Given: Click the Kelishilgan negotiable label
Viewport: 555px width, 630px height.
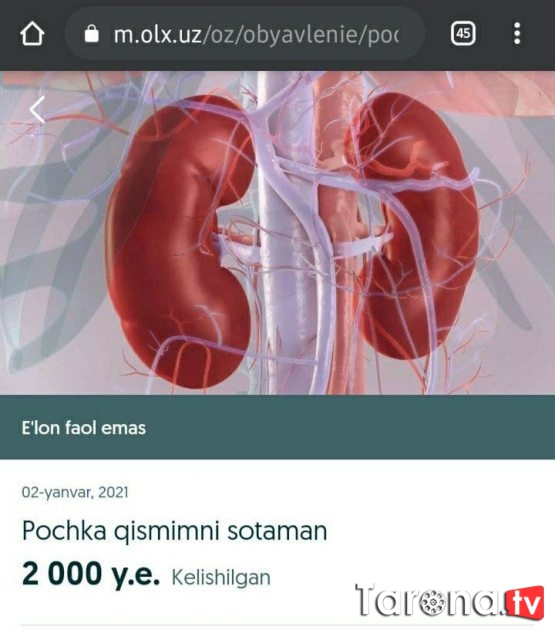Looking at the screenshot, I should 221,577.
